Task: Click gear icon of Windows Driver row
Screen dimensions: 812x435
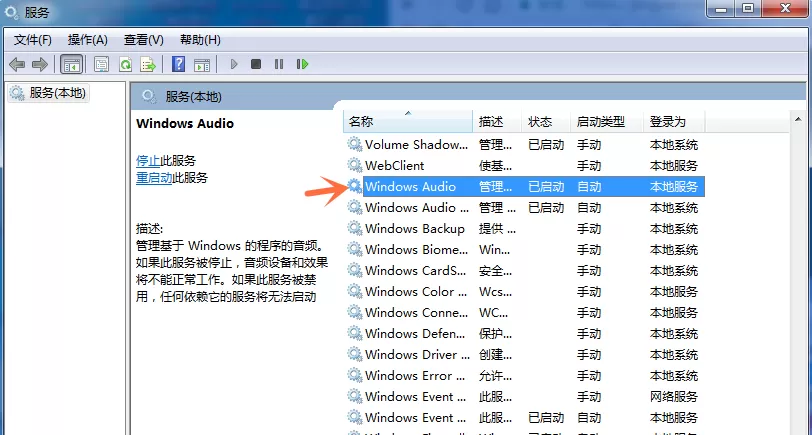Action: coord(355,354)
